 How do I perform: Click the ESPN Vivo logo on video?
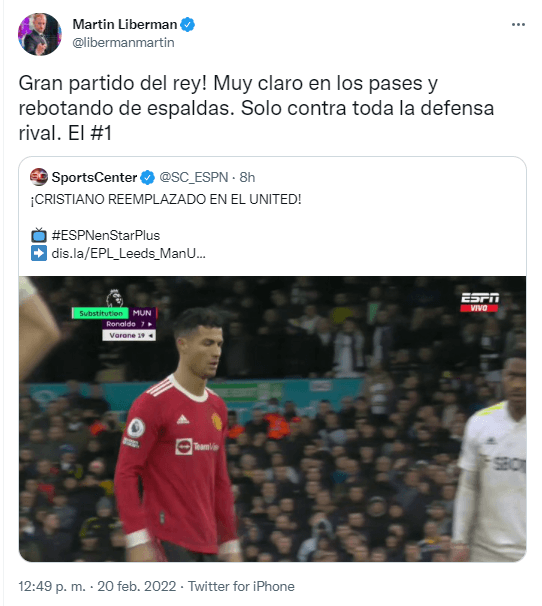pyautogui.click(x=480, y=302)
